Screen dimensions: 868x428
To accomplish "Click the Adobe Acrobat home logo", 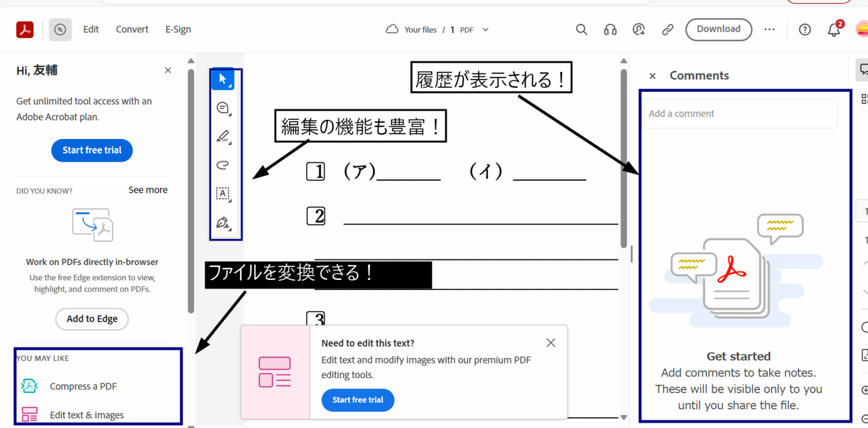I will coord(25,30).
